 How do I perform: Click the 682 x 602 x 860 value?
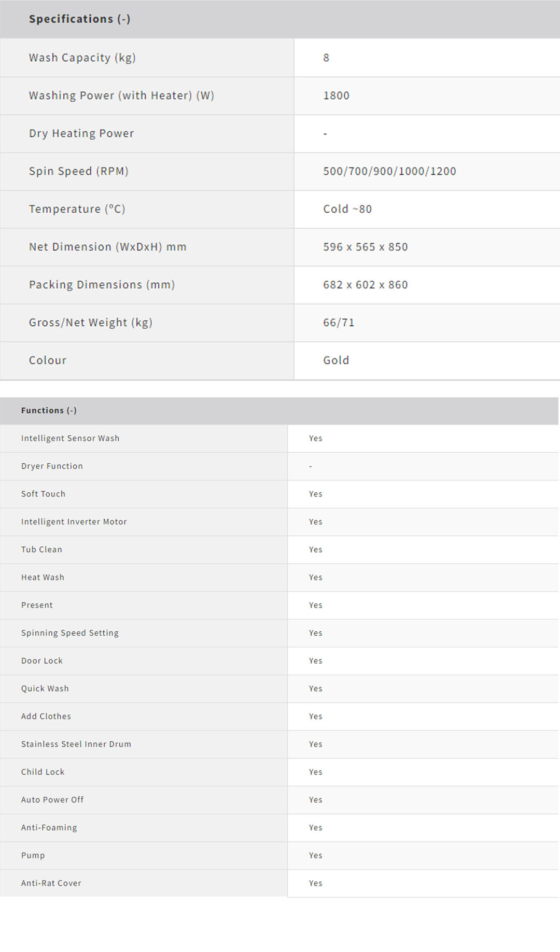pos(365,285)
